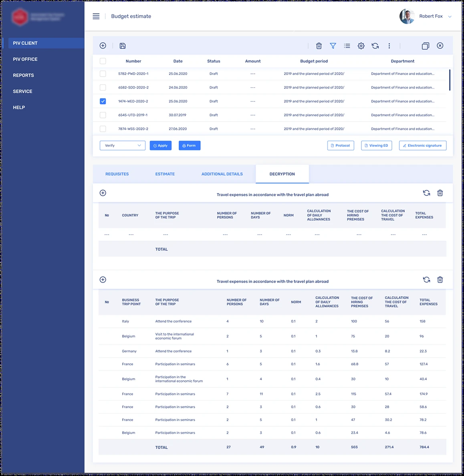Open PIV OFFICE in the sidebar
This screenshot has height=476, width=464.
point(25,59)
